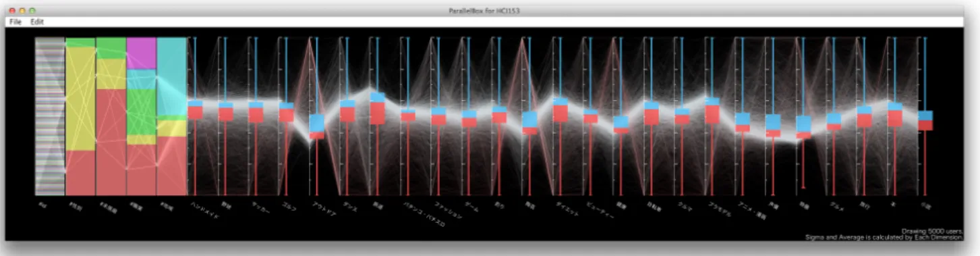Select the magenta segment in fourth category column

point(141,53)
